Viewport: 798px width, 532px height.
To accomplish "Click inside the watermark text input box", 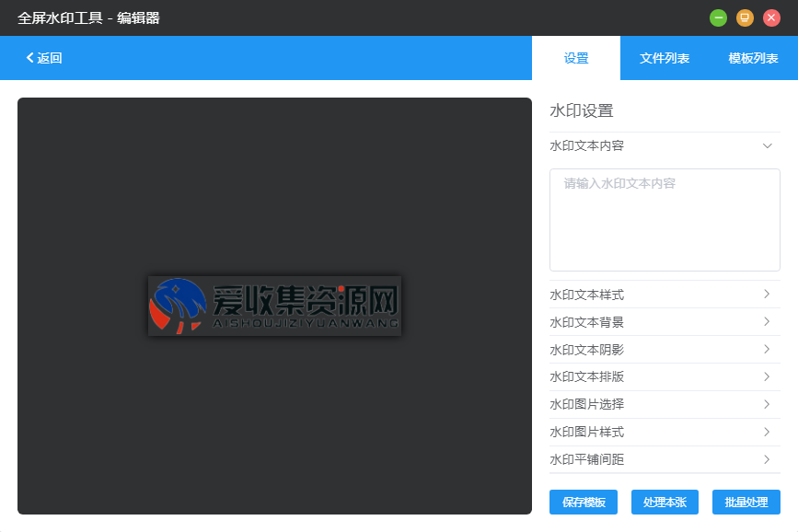I will point(665,219).
